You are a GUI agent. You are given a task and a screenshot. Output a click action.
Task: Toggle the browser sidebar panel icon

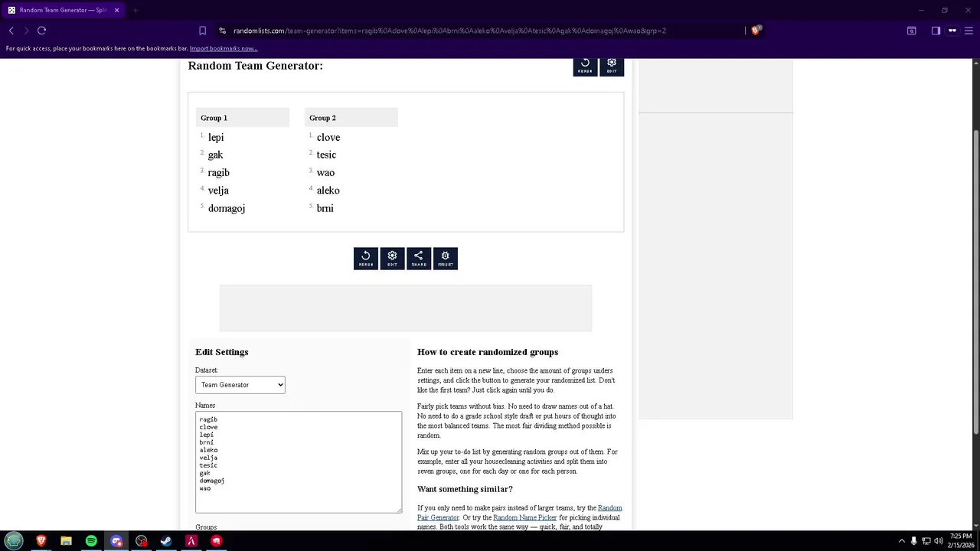coord(936,31)
